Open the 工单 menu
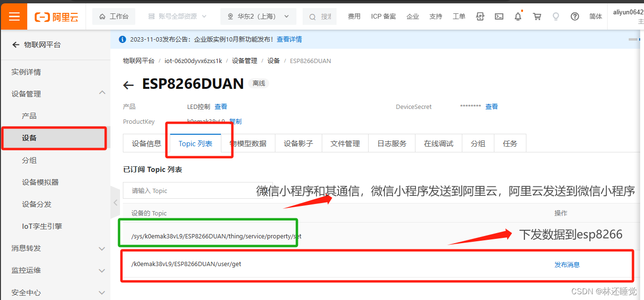Screen dimensions: 644x300 click(459, 16)
